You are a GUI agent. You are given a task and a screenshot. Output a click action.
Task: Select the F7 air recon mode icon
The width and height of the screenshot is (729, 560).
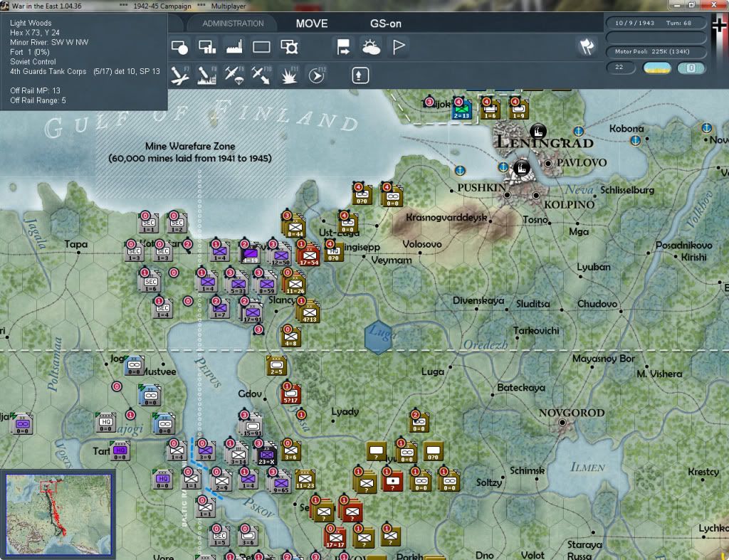tap(179, 75)
